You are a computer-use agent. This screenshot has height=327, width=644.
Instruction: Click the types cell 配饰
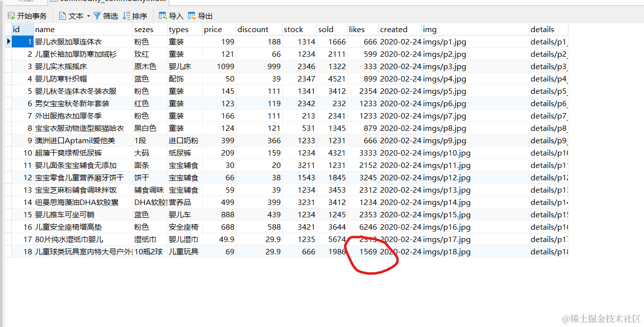185,79
